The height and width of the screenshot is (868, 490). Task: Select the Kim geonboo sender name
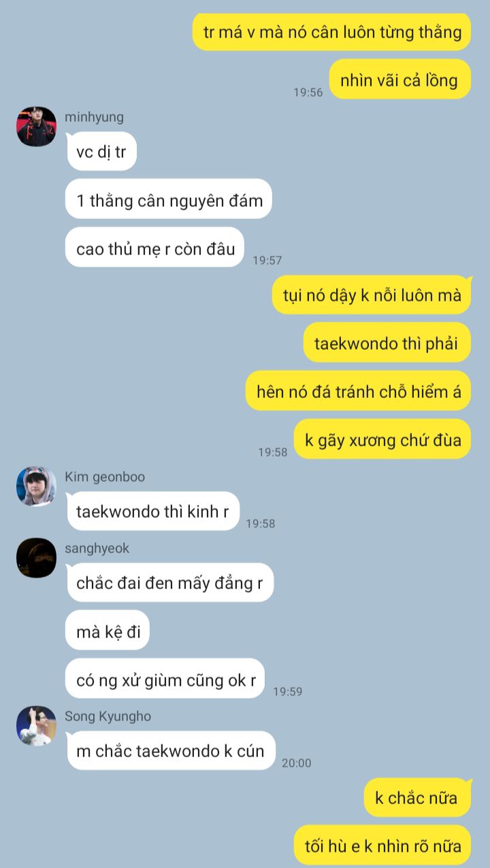105,477
